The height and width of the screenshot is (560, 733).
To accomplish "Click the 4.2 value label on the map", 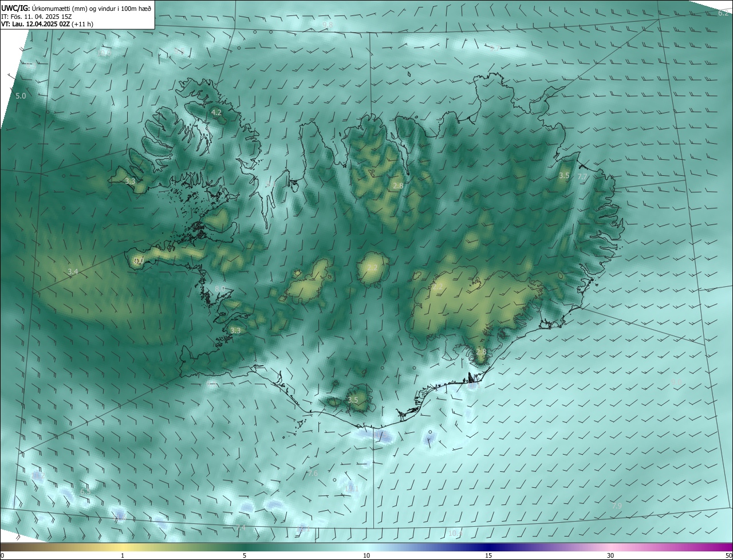I will pos(216,113).
